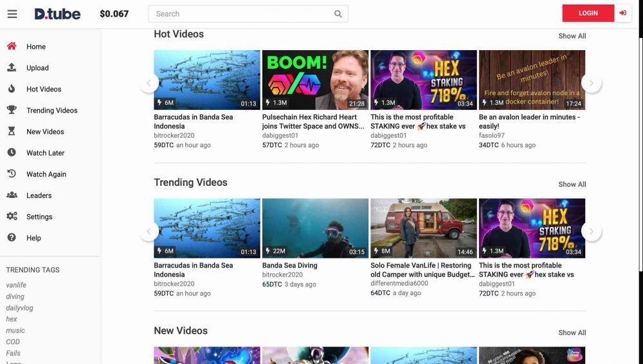Click the search magnifier icon
The width and height of the screenshot is (643, 364).
coord(338,14)
